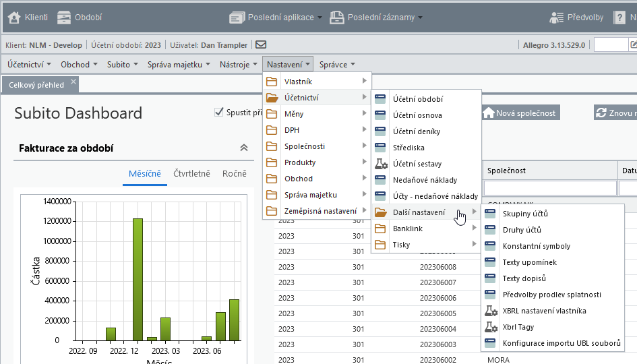Collapse the Fakturace za období panel
The image size is (637, 364).
[x=244, y=148]
